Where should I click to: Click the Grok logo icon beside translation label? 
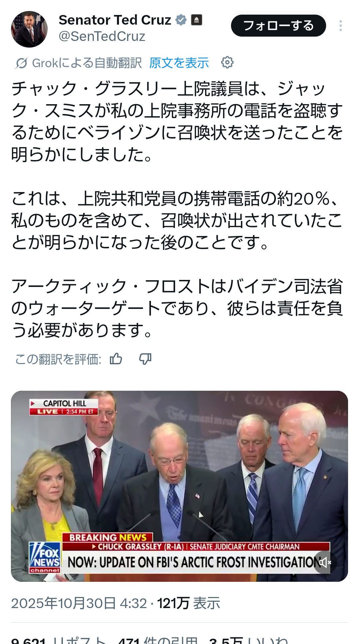pos(22,63)
